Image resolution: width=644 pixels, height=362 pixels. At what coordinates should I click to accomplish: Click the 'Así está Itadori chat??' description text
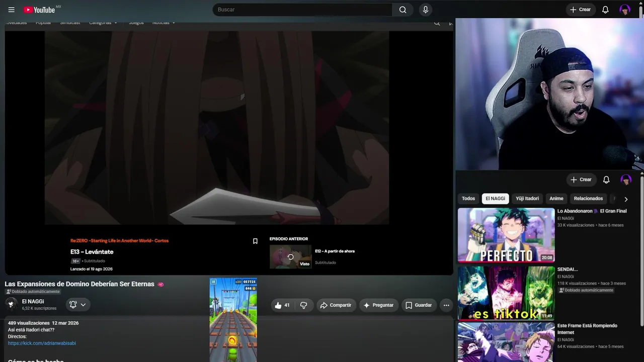coord(31,330)
